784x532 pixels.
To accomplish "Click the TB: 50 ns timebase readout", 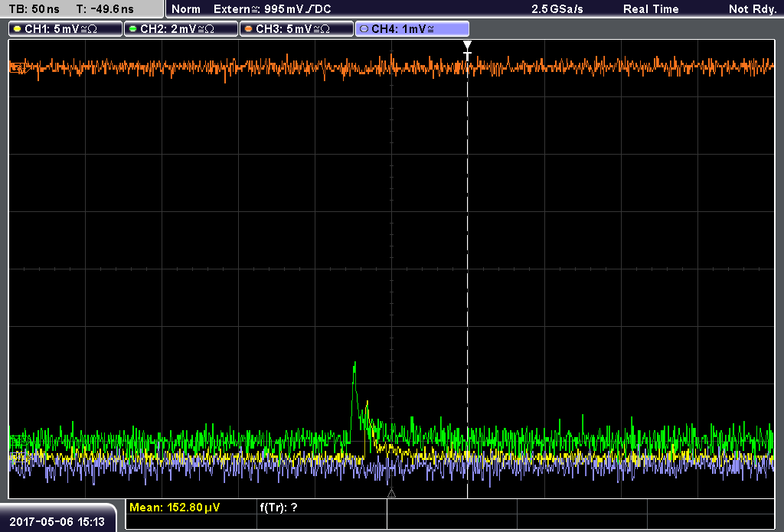I will pyautogui.click(x=34, y=9).
